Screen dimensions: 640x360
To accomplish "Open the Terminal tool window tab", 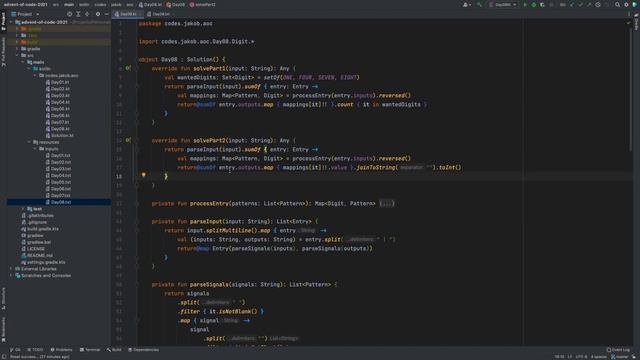I will [90, 350].
